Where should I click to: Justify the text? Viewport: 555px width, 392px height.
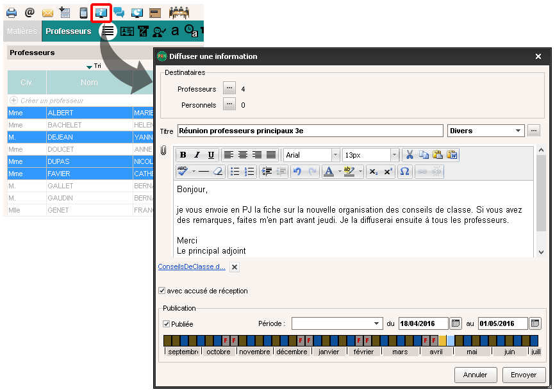click(x=271, y=154)
